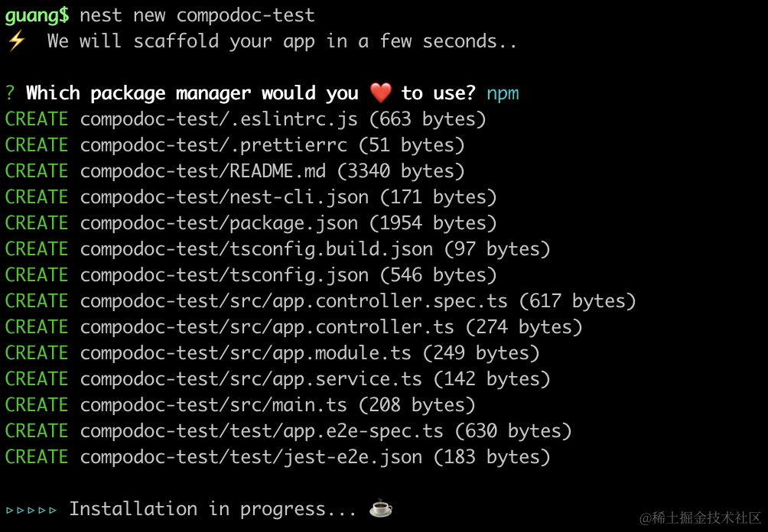Screen dimensions: 768x532
Task: Click the compodoc-test/.eslintrc.js file path
Action: [219, 119]
